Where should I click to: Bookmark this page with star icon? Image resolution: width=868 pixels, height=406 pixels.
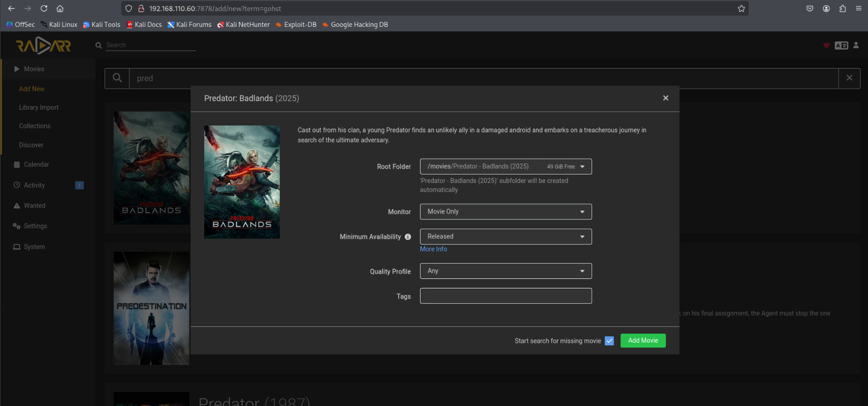coord(741,8)
